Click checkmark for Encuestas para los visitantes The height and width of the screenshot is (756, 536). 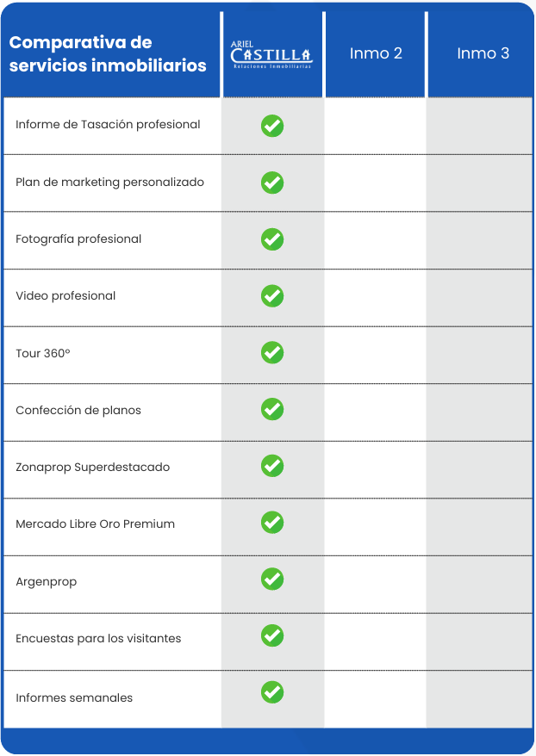(x=272, y=636)
